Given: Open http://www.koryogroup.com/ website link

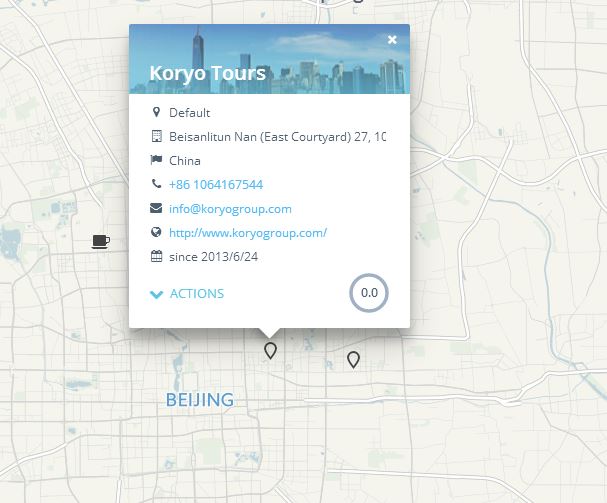Looking at the screenshot, I should [248, 233].
